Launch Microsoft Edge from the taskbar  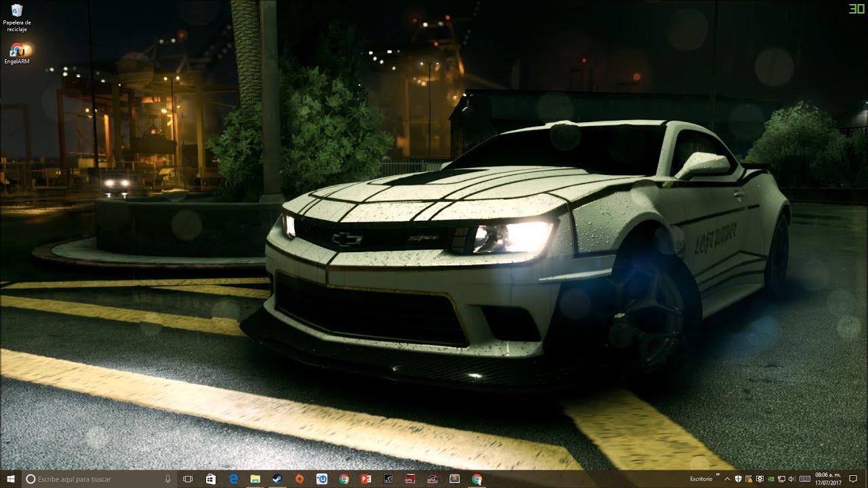click(x=234, y=481)
